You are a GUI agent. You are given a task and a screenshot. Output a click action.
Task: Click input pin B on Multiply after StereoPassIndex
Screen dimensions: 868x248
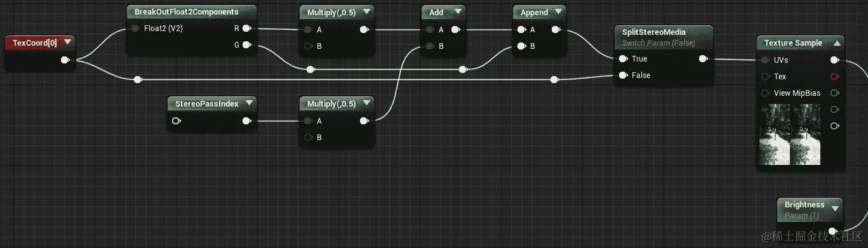click(x=308, y=137)
